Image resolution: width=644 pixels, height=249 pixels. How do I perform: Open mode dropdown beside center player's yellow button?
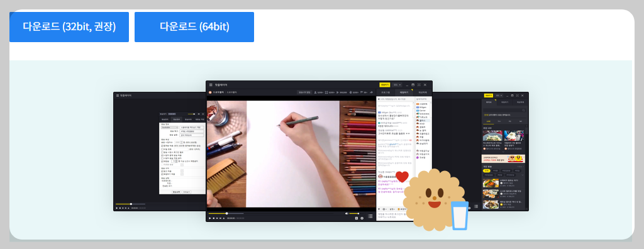[x=397, y=85]
